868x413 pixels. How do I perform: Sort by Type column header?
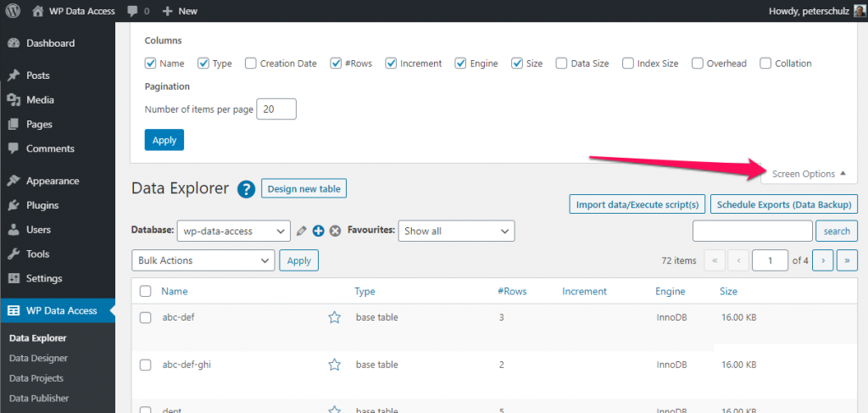point(364,291)
